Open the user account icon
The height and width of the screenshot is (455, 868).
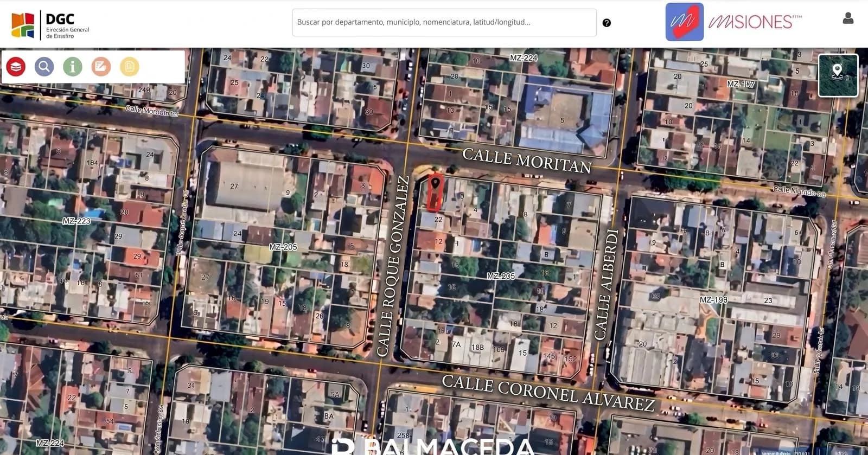click(x=848, y=18)
